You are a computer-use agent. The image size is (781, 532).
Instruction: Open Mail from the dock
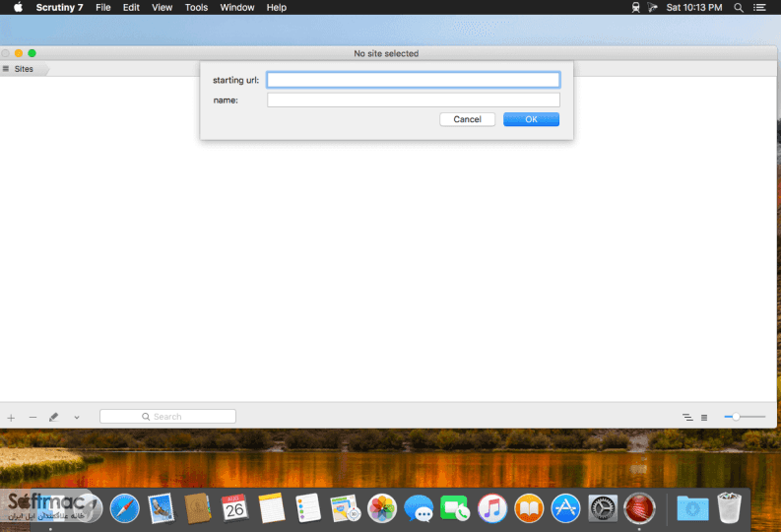click(x=161, y=508)
